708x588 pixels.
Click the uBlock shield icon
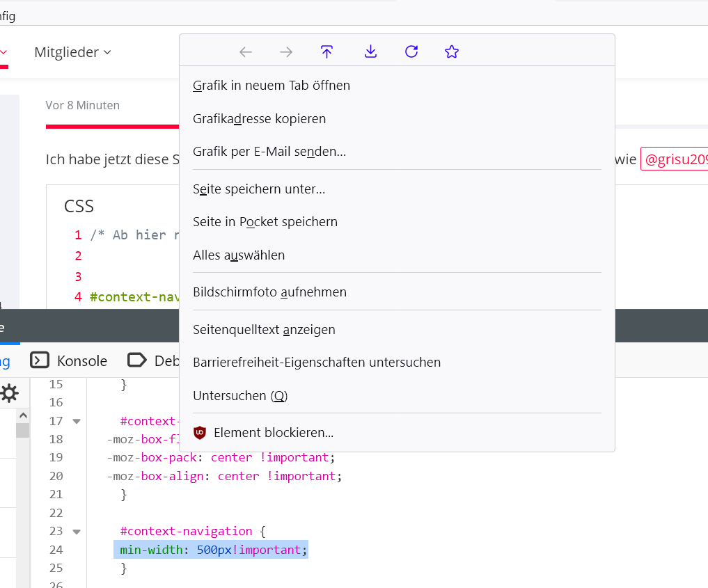(200, 432)
